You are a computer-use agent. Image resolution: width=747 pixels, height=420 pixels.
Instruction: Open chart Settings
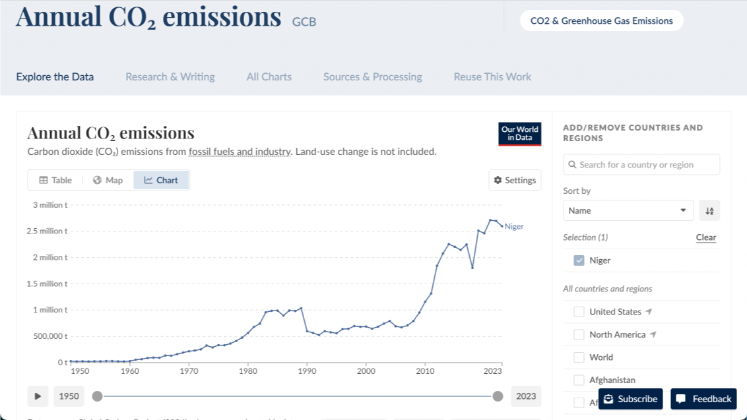[515, 180]
